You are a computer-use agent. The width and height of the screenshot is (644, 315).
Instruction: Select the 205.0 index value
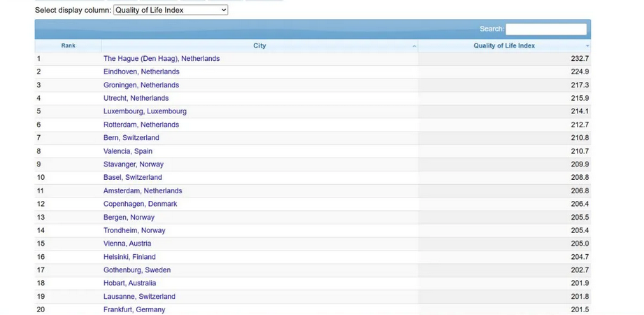[x=580, y=244]
